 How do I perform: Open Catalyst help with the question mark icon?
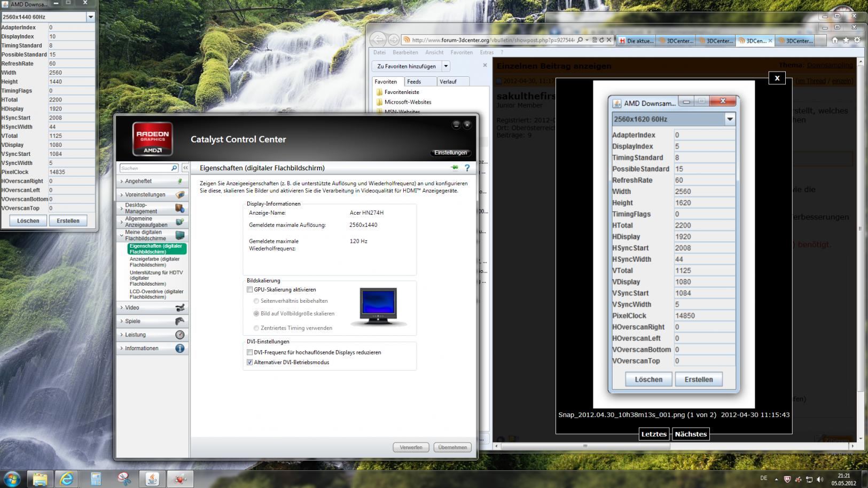(x=467, y=168)
